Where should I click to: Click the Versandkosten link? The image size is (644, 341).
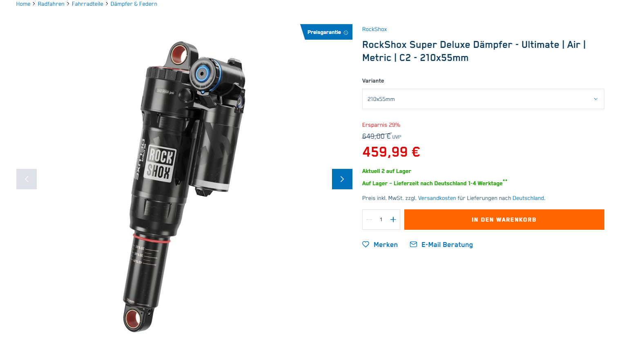point(437,198)
